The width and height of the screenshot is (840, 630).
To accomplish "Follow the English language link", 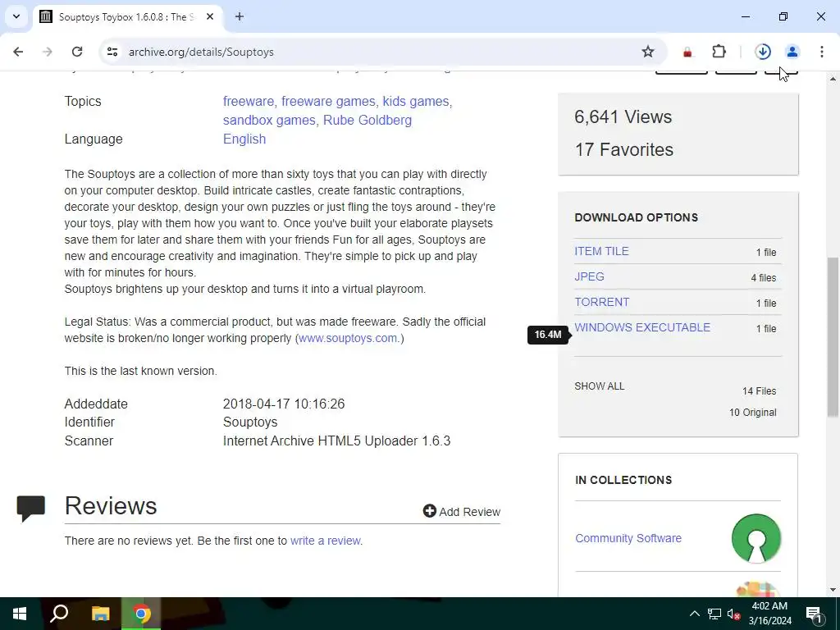I will click(x=244, y=139).
